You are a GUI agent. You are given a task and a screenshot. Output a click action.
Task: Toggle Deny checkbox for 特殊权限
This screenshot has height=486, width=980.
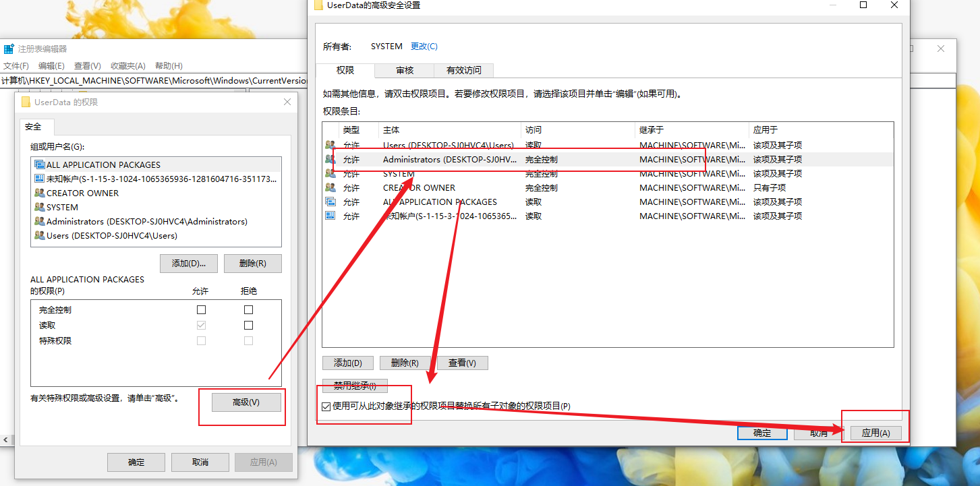pos(248,341)
